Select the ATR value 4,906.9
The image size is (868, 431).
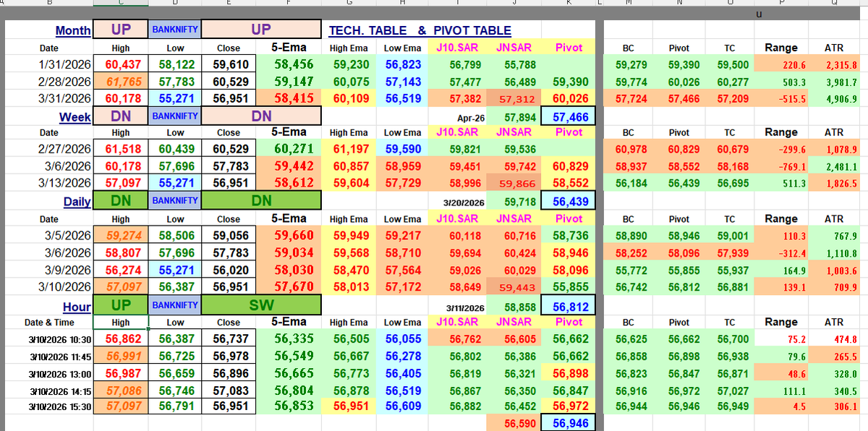834,98
